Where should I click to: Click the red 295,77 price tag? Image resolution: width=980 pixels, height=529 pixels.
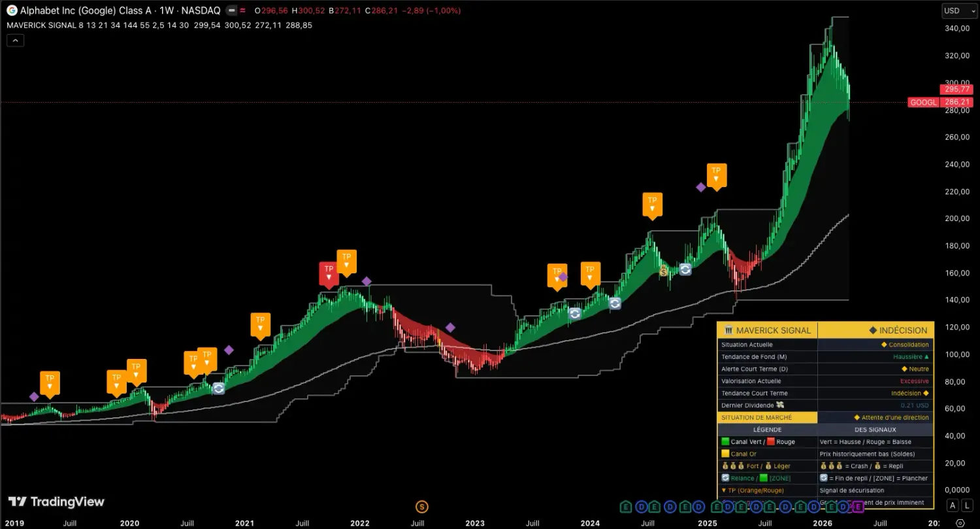957,90
